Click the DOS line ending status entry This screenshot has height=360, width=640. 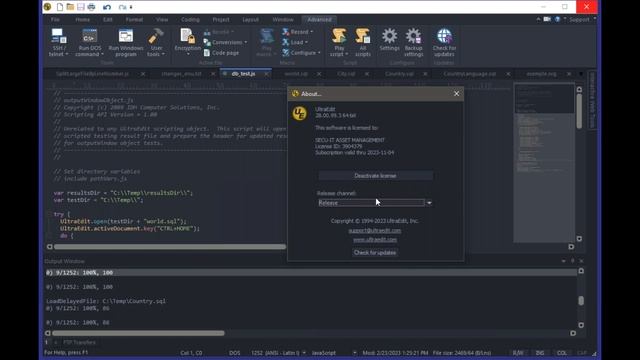pyautogui.click(x=235, y=353)
